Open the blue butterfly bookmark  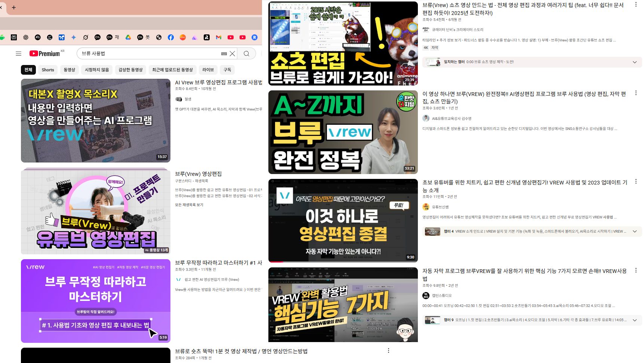tap(62, 37)
